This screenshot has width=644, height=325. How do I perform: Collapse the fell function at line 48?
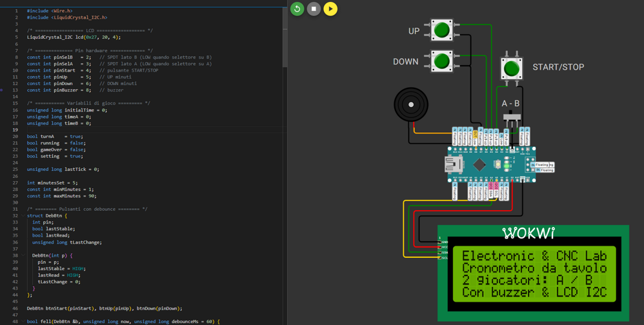(23, 321)
